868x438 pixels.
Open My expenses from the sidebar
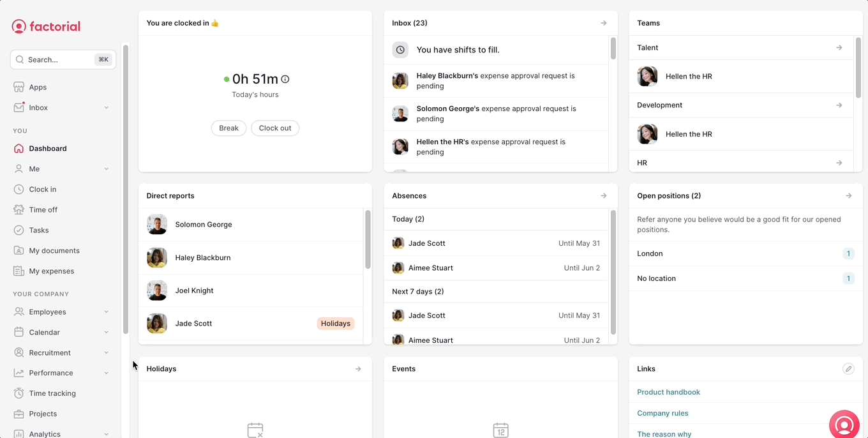click(x=51, y=271)
